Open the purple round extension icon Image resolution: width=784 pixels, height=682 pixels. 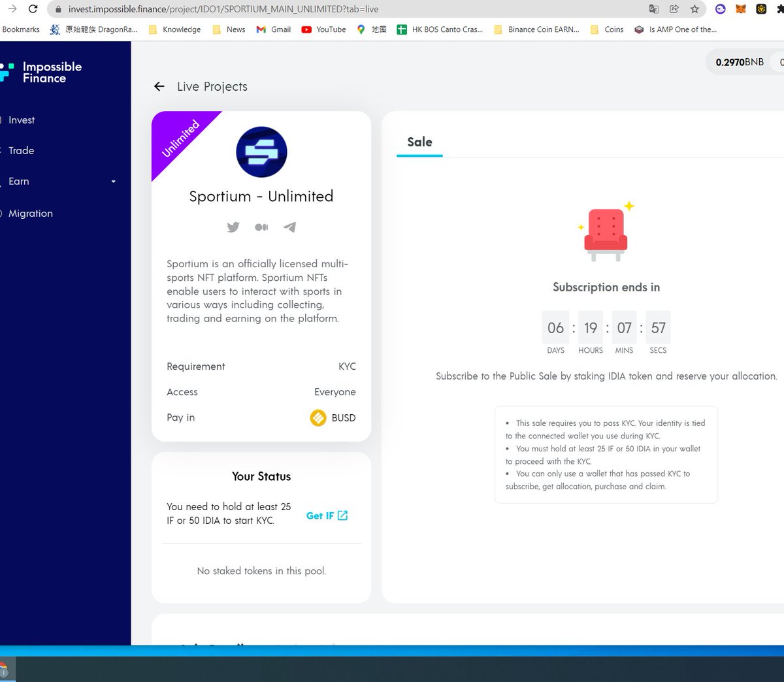[x=721, y=9]
